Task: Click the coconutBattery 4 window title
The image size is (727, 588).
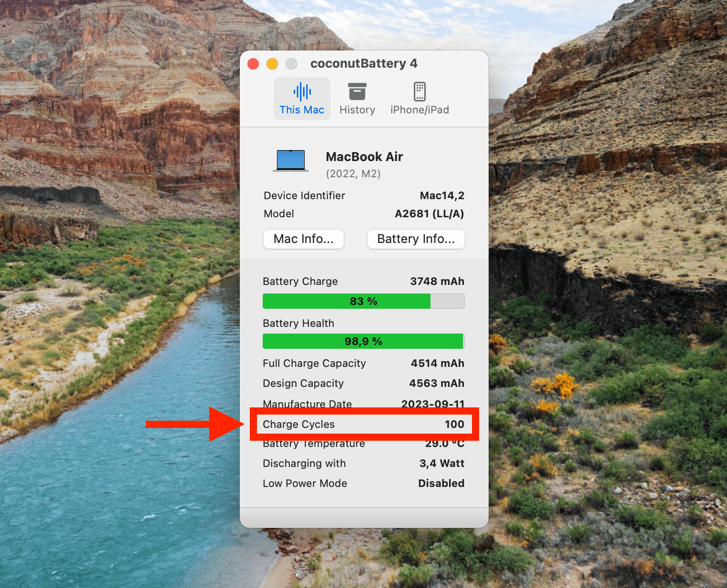Action: point(364,63)
